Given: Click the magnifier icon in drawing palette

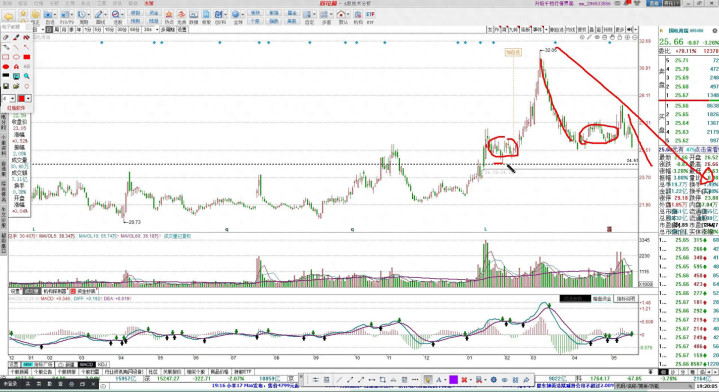Looking at the screenshot, I should [27, 76].
